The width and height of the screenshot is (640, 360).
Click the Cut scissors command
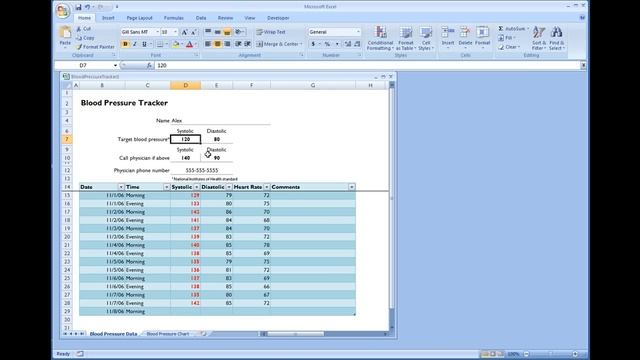(84, 29)
